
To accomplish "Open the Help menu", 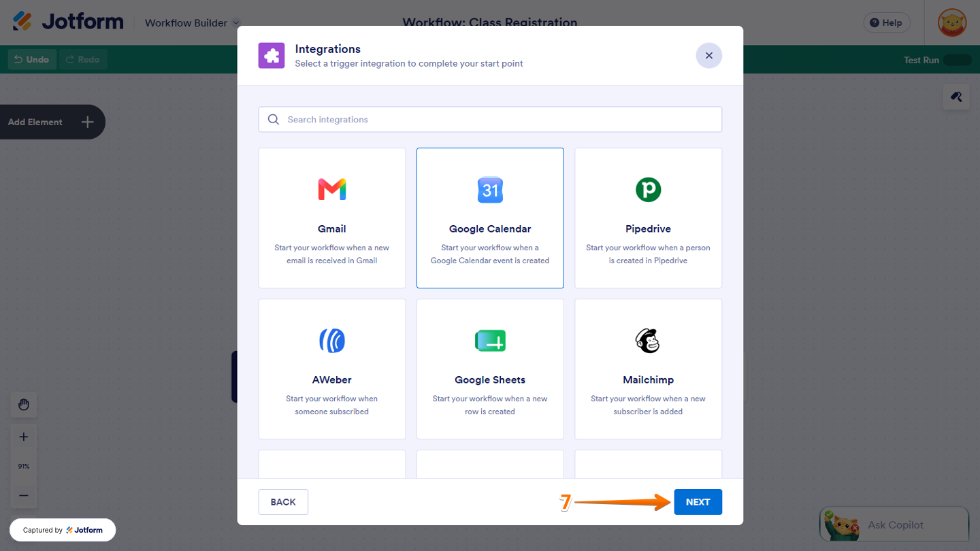I will tap(886, 22).
